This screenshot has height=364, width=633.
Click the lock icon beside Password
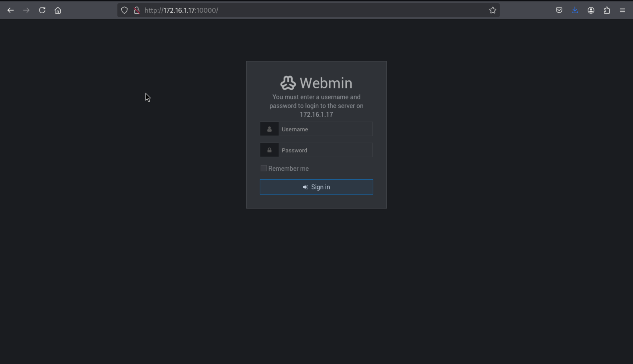click(x=269, y=150)
